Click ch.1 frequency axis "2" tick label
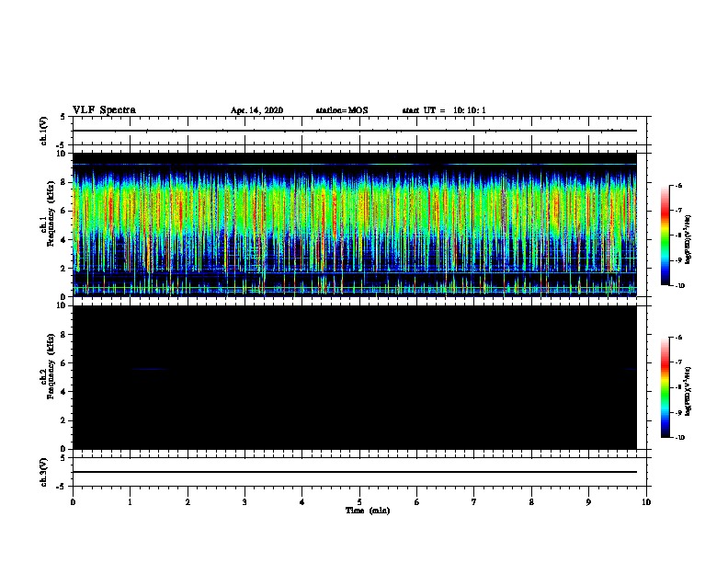 click(64, 269)
